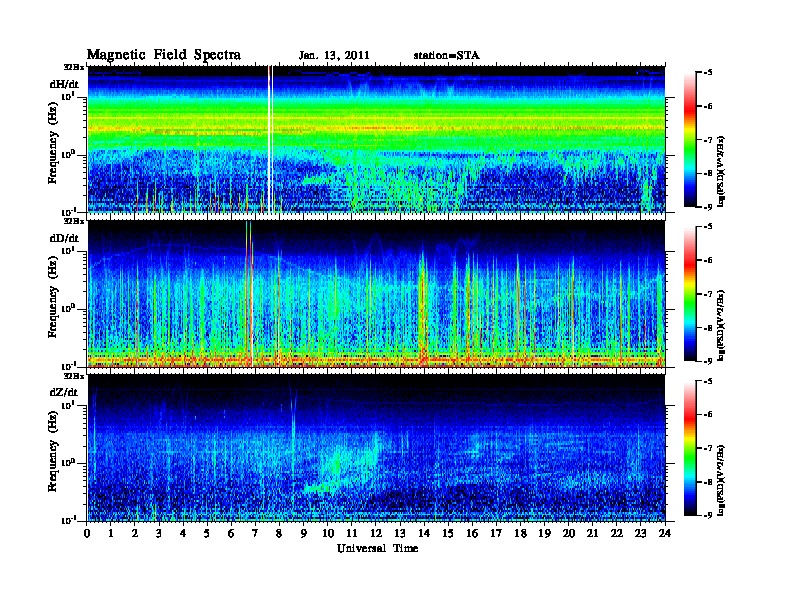The height and width of the screenshot is (612, 792).
Task: Click hour tick label "6" on time axis
Action: (231, 534)
